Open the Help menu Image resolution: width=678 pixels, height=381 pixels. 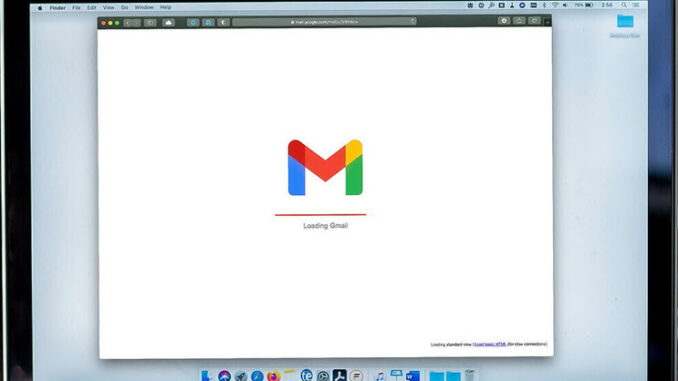(x=165, y=7)
